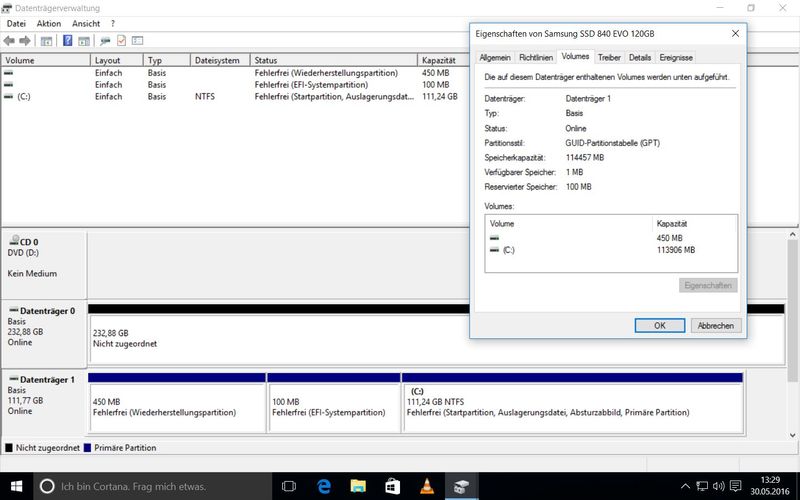The height and width of the screenshot is (500, 800).
Task: Open the Richtlinien tab
Action: (x=535, y=58)
